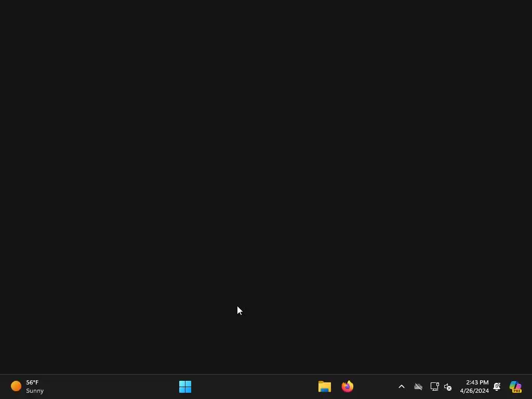Viewport: 532px width, 399px height.
Task: Open the notifications bell icon
Action: [497, 387]
